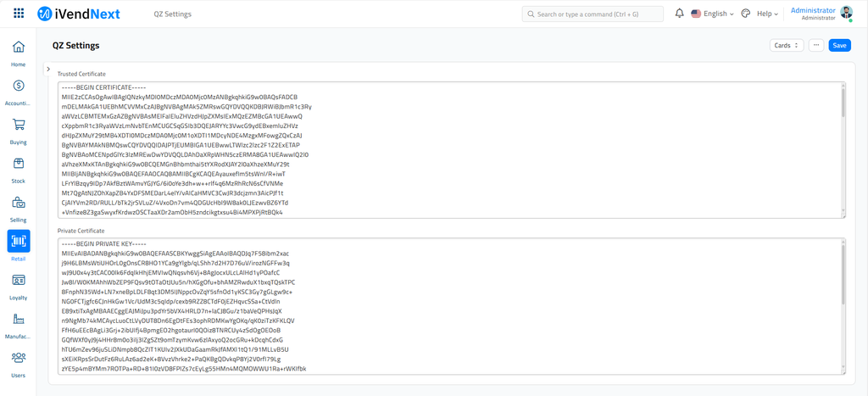This screenshot has height=396, width=868.
Task: Click the search command input field
Action: pyautogui.click(x=593, y=14)
